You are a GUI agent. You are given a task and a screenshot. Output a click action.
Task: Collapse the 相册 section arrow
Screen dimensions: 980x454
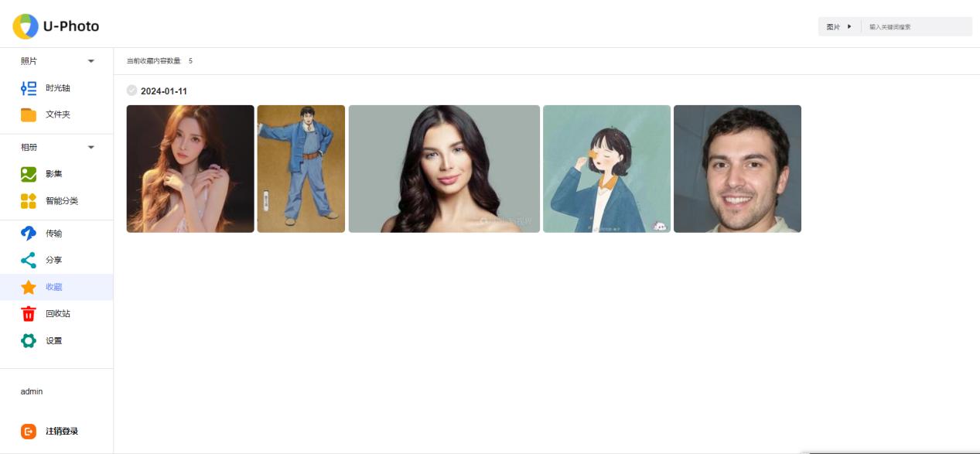click(91, 147)
